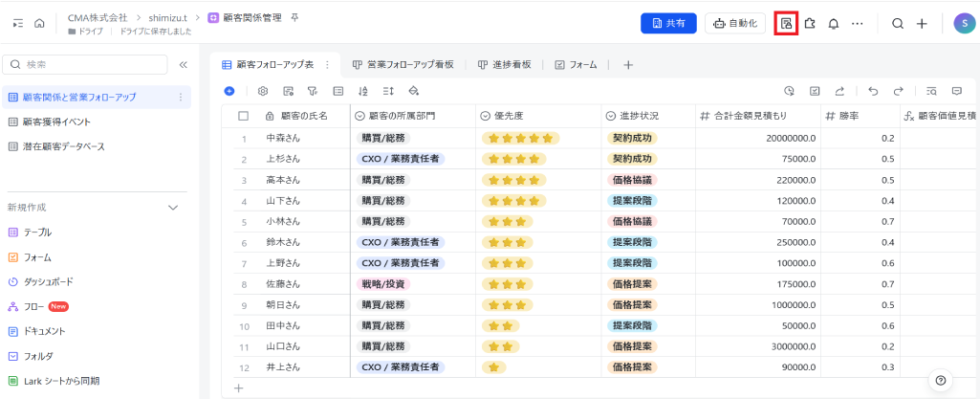Undo the last action

tap(873, 91)
